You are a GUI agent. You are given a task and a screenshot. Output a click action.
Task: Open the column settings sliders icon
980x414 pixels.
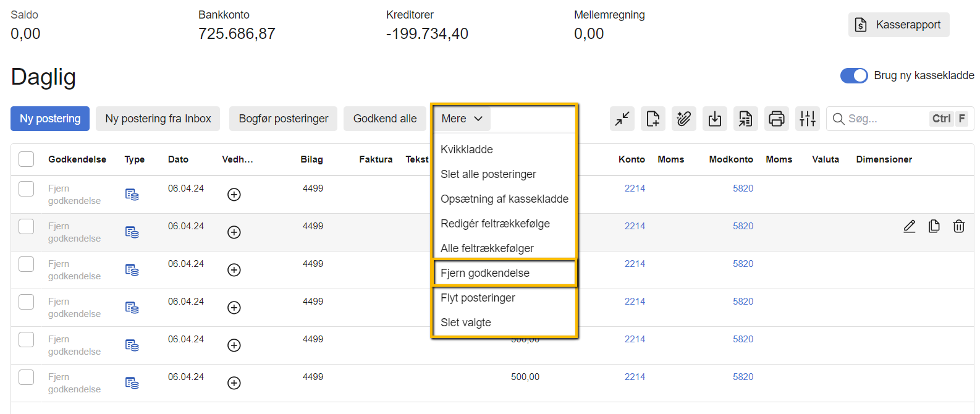coord(808,119)
